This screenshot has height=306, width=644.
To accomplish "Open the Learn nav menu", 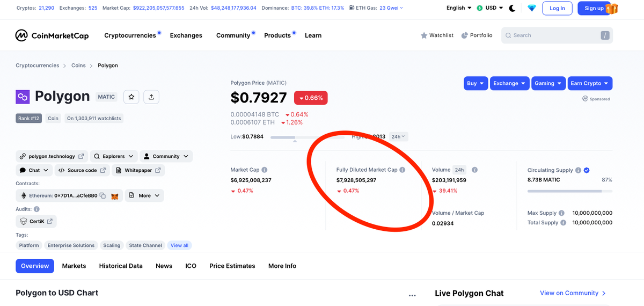I will pos(313,35).
